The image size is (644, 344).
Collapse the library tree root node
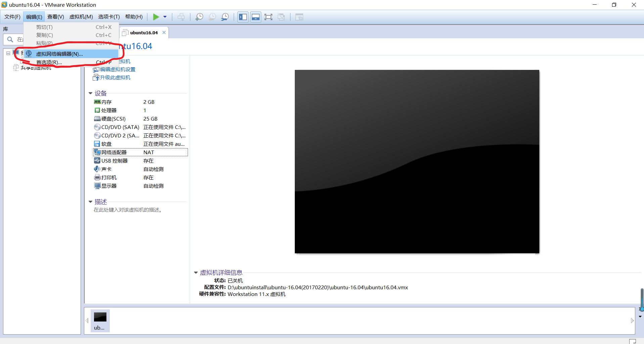tap(8, 53)
